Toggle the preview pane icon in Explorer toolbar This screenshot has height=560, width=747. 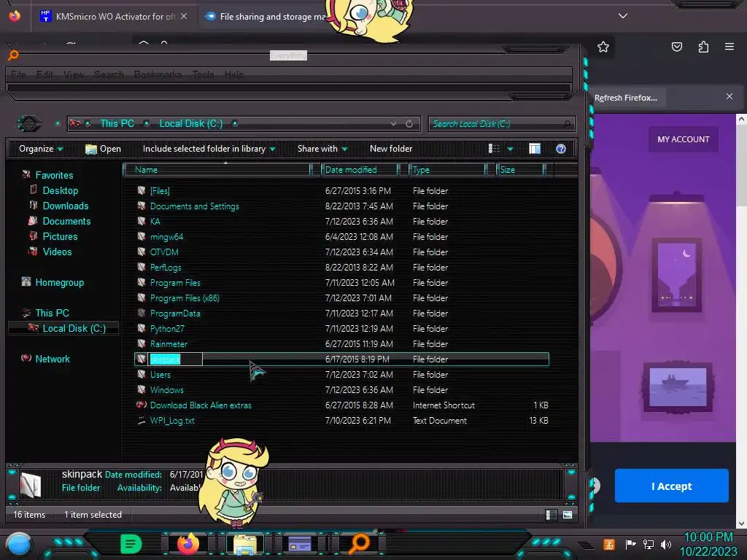(x=535, y=149)
